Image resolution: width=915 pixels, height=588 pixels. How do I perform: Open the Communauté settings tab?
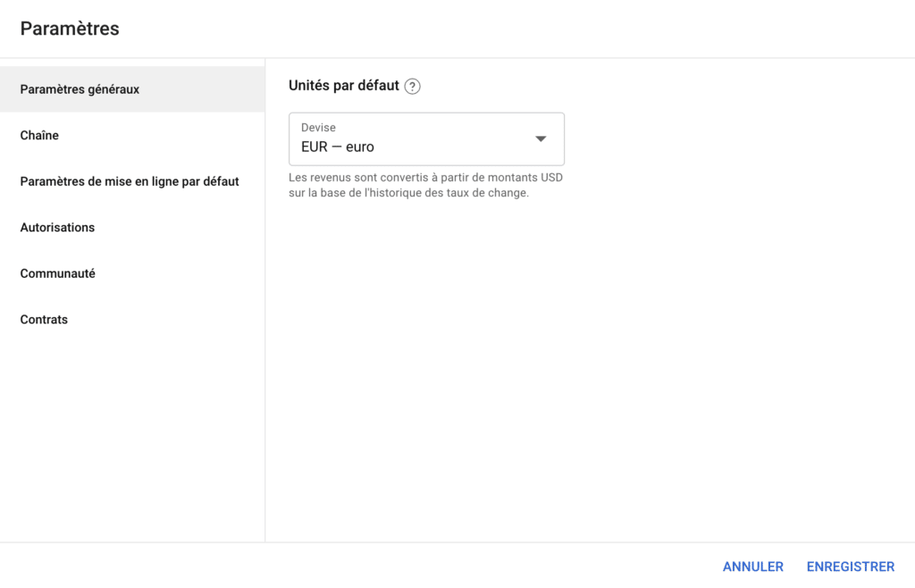[57, 273]
